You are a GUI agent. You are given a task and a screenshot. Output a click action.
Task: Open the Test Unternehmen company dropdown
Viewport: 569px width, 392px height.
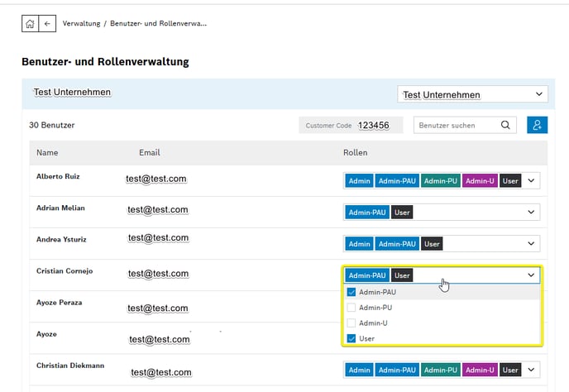coord(472,94)
